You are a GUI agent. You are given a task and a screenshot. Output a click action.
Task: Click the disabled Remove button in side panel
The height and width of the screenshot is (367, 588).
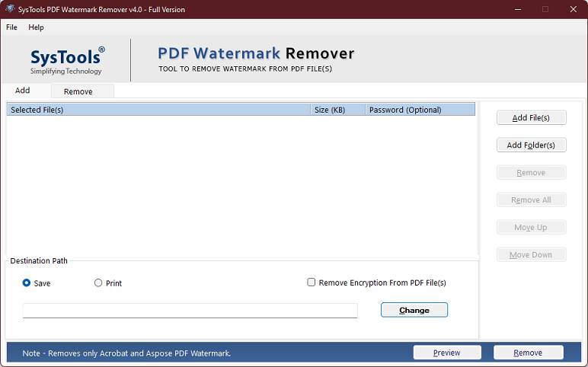(531, 172)
